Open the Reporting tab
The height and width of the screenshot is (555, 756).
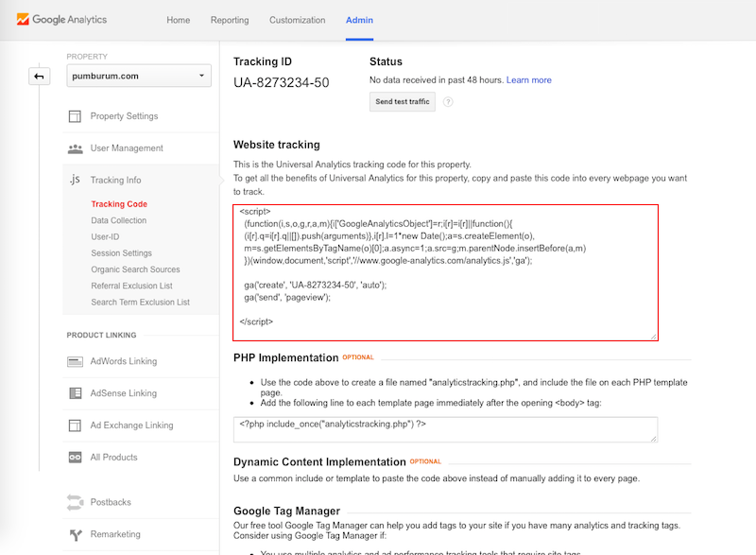(x=230, y=20)
